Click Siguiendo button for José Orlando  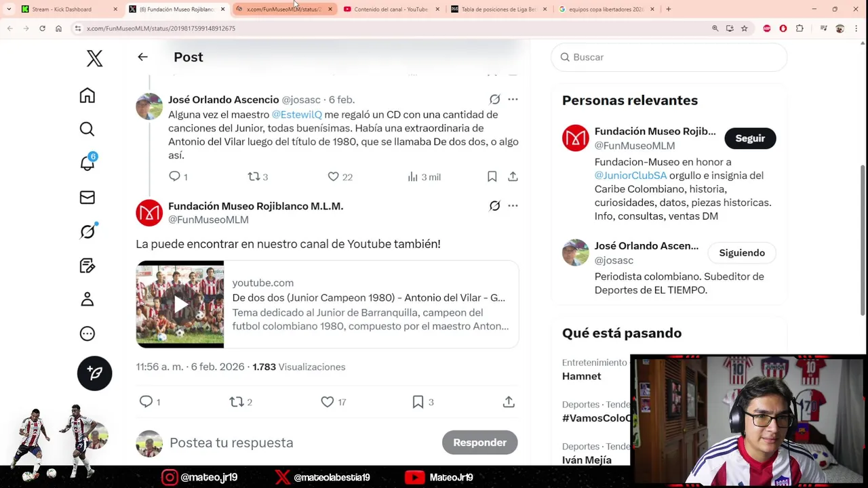pos(742,253)
